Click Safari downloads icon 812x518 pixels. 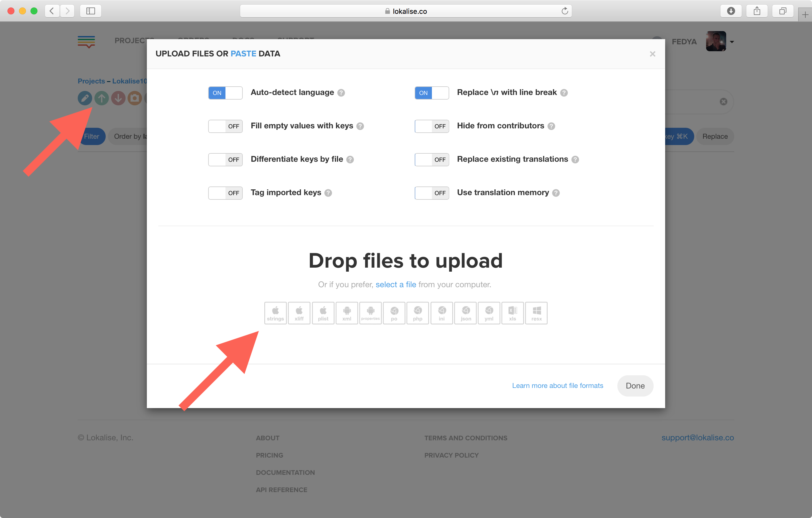[731, 11]
